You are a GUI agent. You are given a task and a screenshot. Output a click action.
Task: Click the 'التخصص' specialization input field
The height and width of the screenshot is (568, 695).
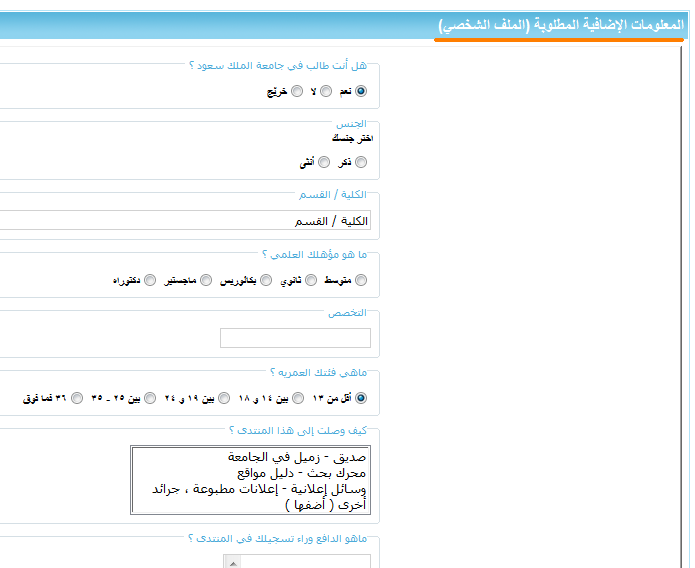[x=295, y=338]
